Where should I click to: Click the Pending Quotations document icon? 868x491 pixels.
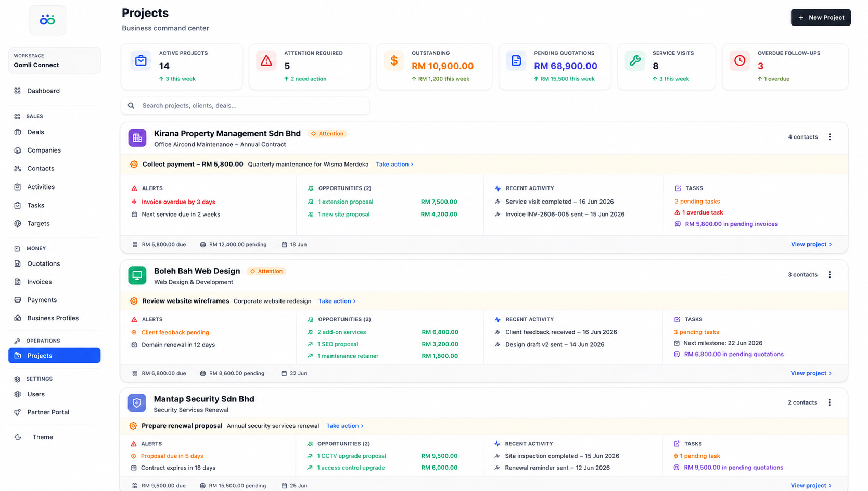pos(516,61)
